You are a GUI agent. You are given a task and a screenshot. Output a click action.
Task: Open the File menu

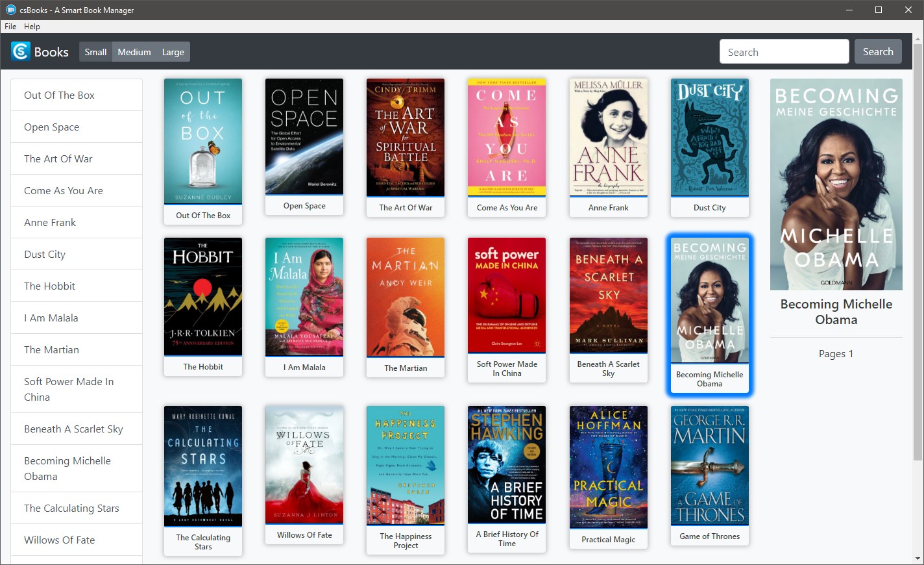(10, 27)
